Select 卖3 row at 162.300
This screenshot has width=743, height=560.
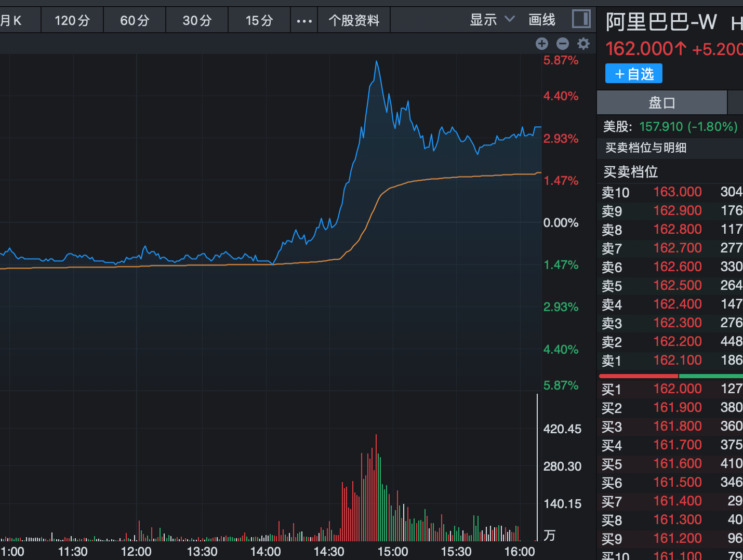click(x=671, y=323)
